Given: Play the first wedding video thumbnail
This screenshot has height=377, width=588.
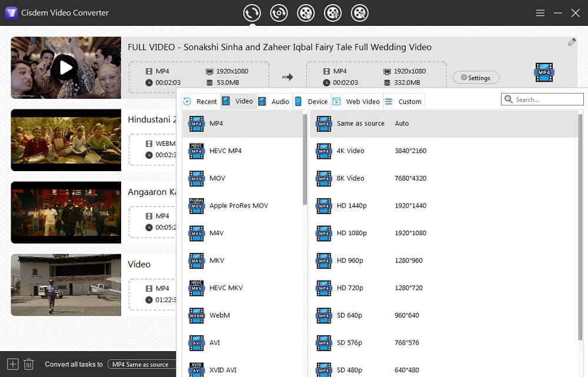Looking at the screenshot, I should coord(65,68).
